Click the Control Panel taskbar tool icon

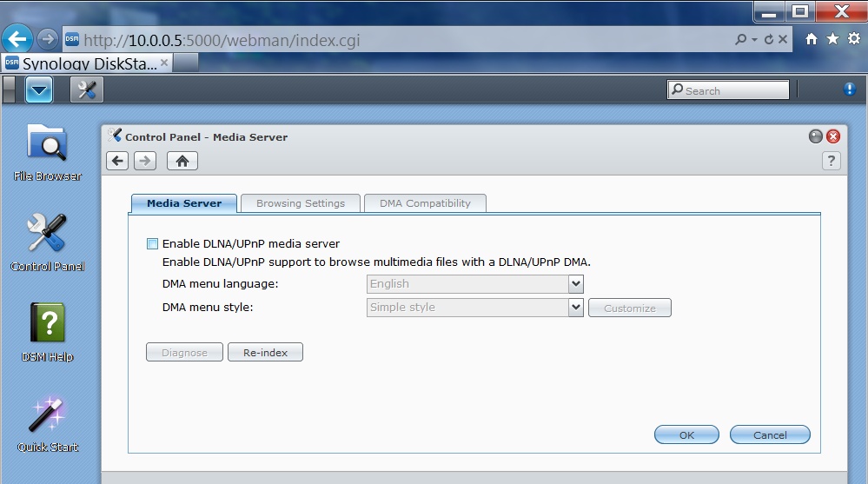click(87, 90)
